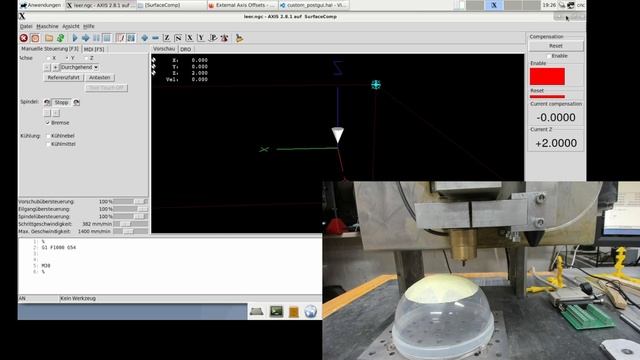Toggle drag-to-rotate mode icon
The height and width of the screenshot is (360, 640).
pos(224,38)
